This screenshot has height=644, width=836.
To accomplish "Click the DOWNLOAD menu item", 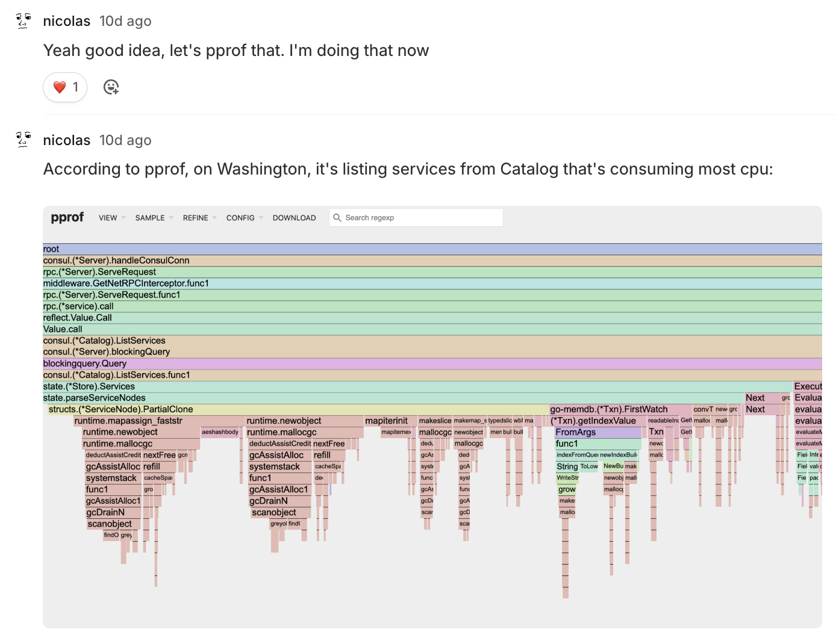I will tap(294, 218).
